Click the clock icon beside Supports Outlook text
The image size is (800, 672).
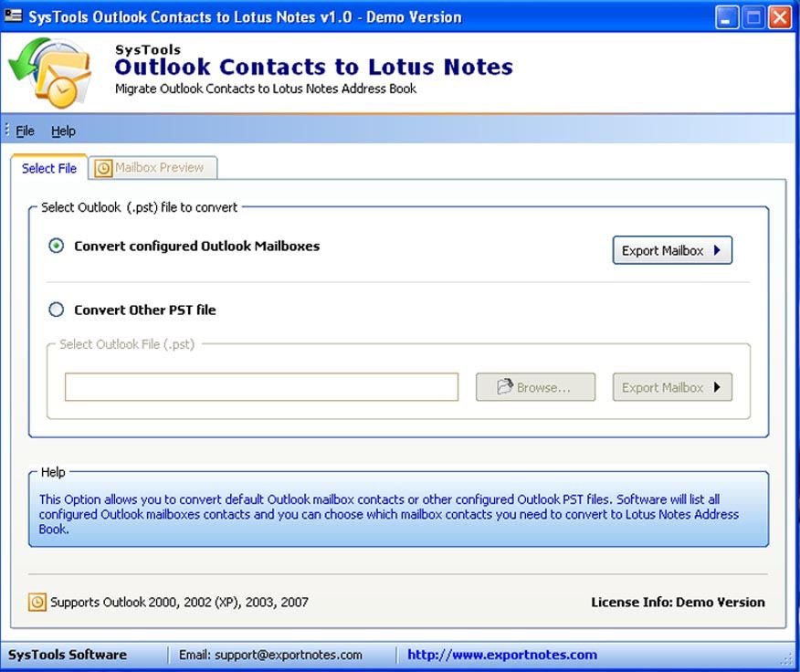click(x=37, y=602)
